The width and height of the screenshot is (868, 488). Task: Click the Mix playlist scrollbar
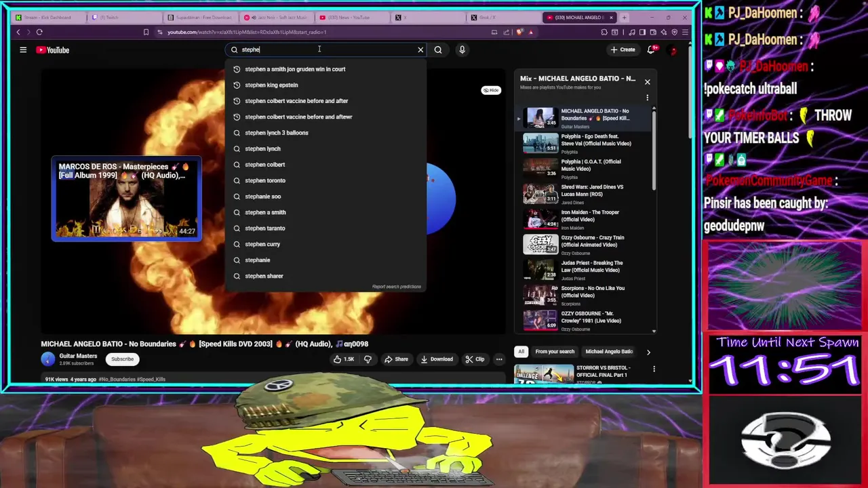pyautogui.click(x=654, y=149)
